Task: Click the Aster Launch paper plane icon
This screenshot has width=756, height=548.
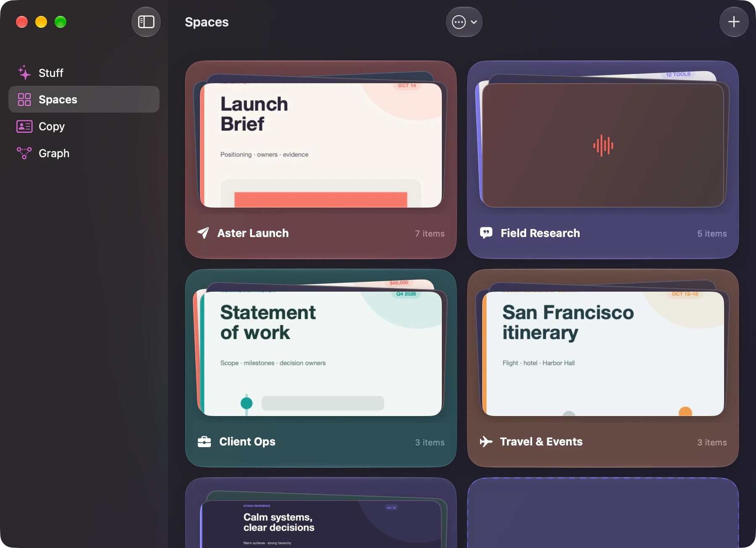Action: pos(203,233)
